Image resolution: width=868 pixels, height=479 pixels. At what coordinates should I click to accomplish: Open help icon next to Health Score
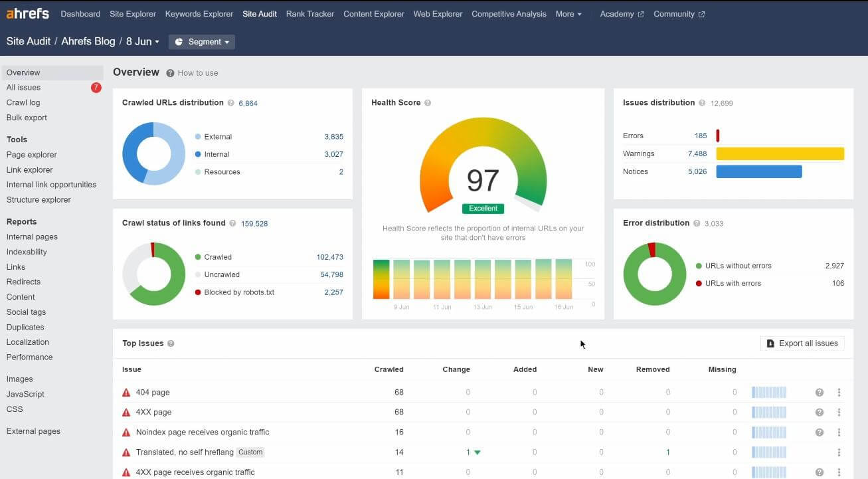point(428,103)
